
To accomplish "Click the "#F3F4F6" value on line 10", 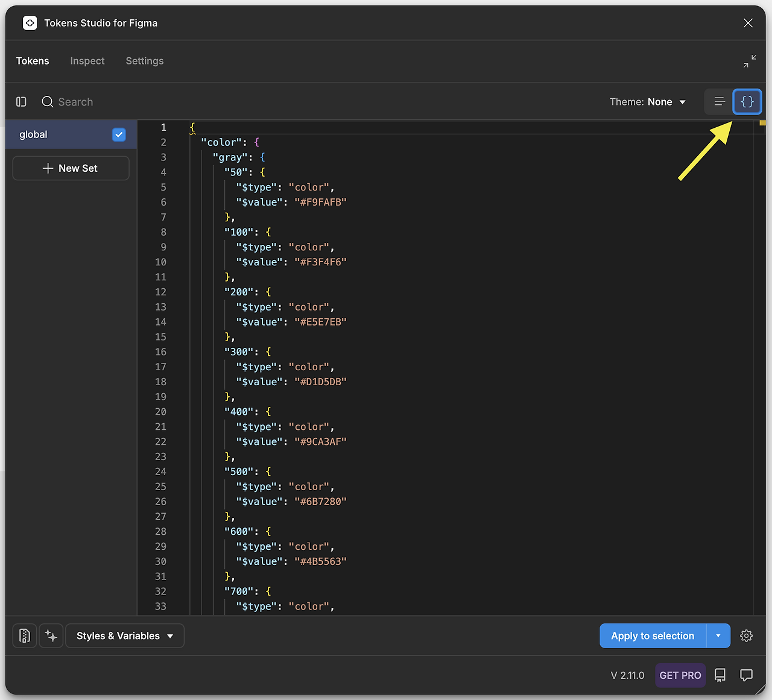I will coord(321,262).
